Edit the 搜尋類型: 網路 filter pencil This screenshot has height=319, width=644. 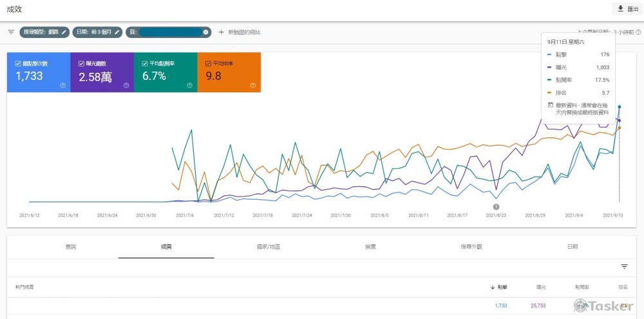tap(64, 32)
